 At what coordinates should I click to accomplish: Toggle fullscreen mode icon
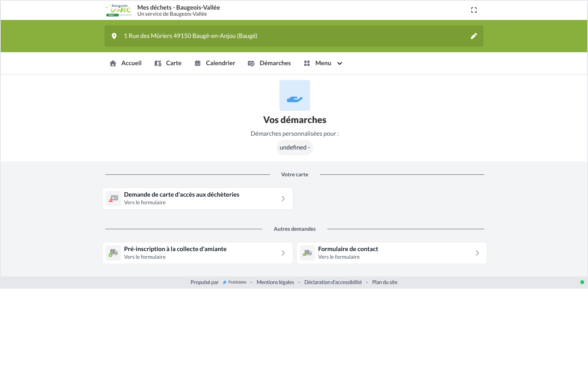pos(474,10)
